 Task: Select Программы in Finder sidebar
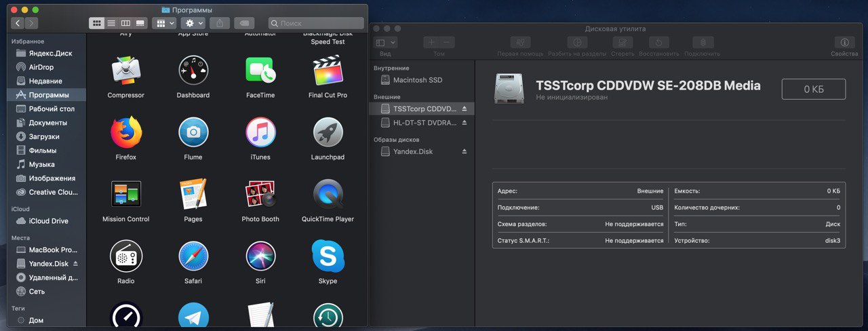(x=47, y=95)
